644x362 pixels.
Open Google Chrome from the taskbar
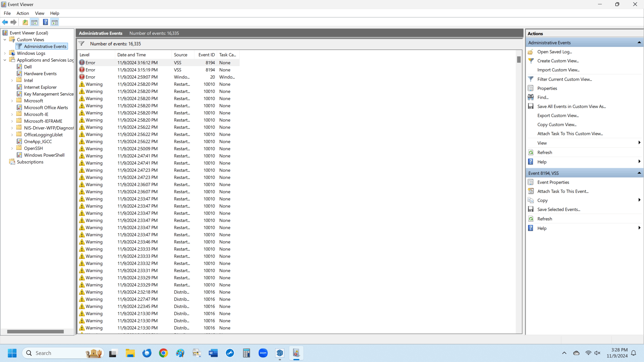click(x=163, y=353)
